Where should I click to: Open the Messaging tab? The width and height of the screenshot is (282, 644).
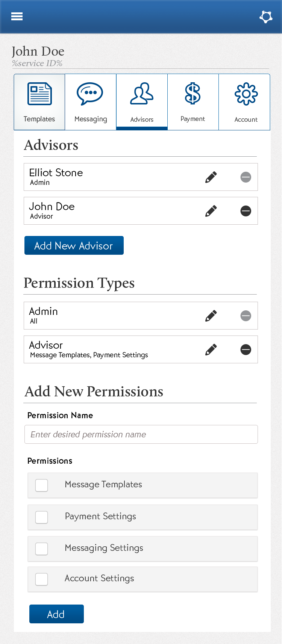[91, 102]
